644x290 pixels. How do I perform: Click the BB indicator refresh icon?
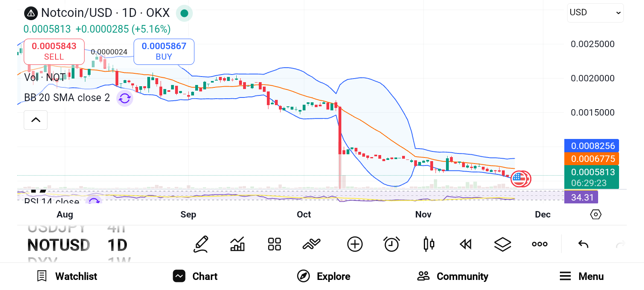coord(125,98)
